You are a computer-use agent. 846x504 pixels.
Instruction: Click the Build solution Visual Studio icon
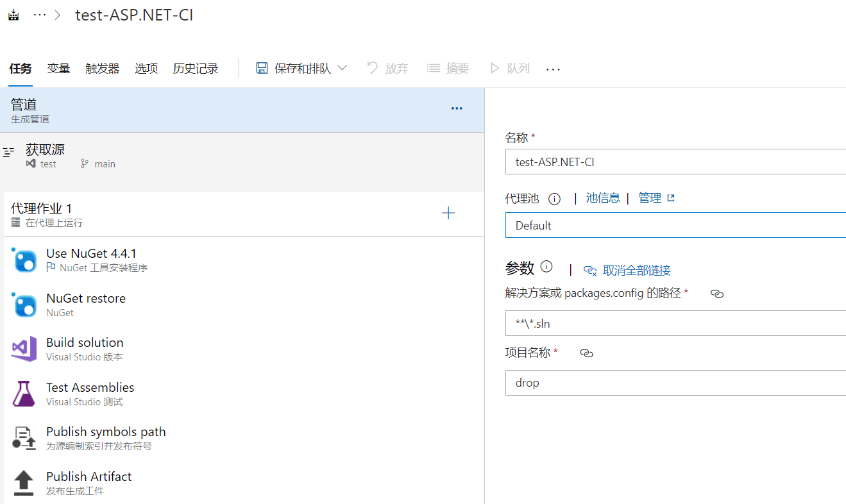pyautogui.click(x=24, y=349)
